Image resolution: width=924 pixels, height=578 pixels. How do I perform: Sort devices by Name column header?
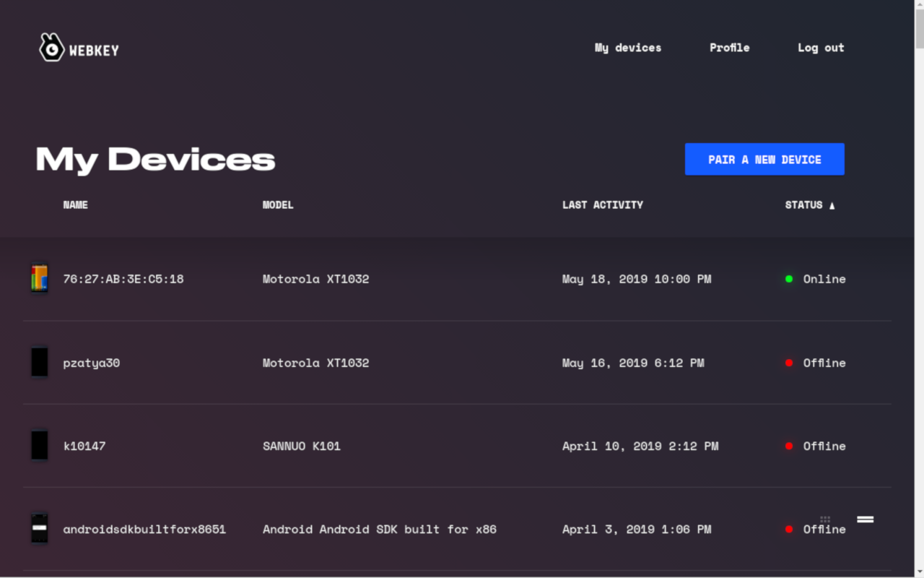click(75, 205)
